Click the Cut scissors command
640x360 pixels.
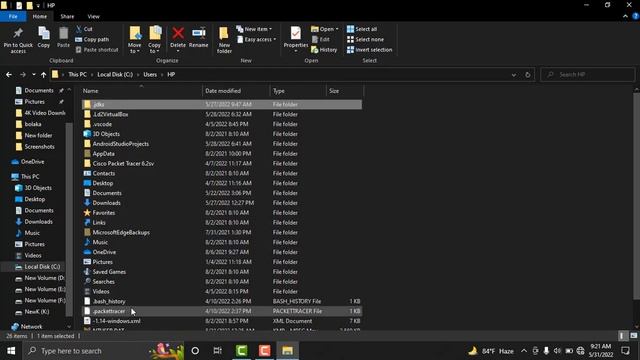click(x=84, y=29)
